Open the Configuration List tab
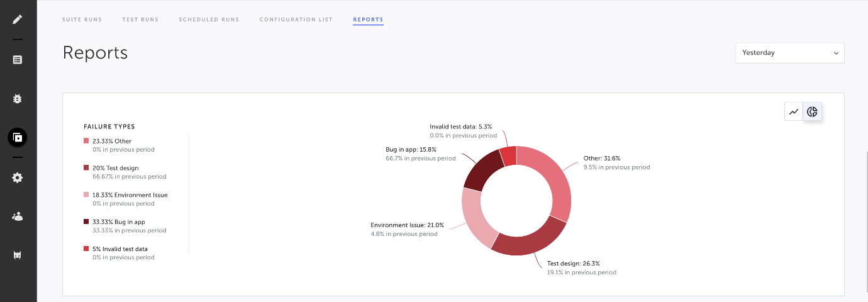Image resolution: width=868 pixels, height=302 pixels. 296,20
